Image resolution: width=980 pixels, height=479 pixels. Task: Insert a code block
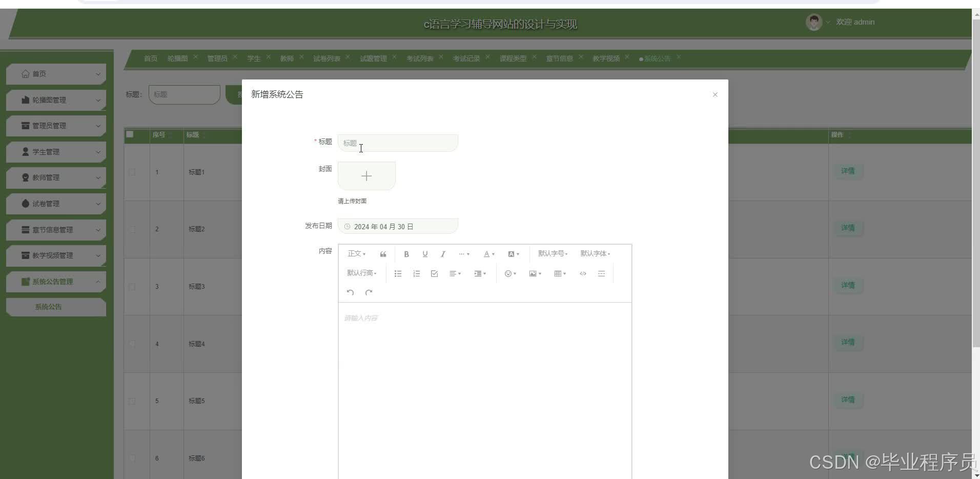pyautogui.click(x=583, y=273)
